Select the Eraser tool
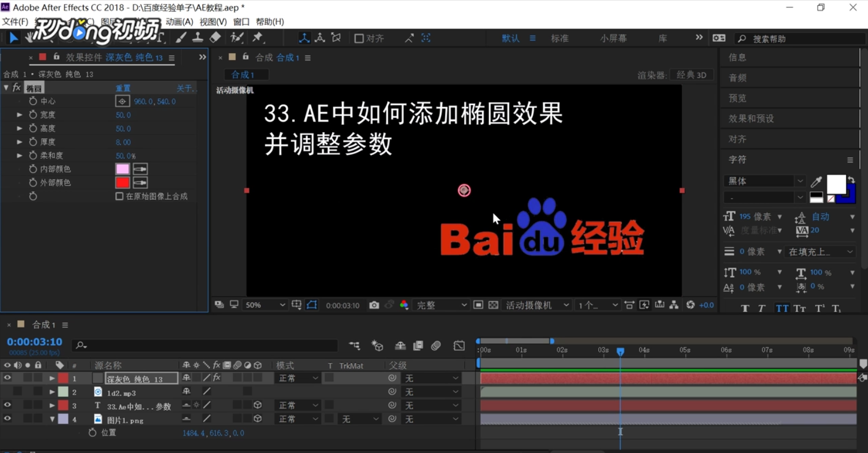 pyautogui.click(x=215, y=38)
